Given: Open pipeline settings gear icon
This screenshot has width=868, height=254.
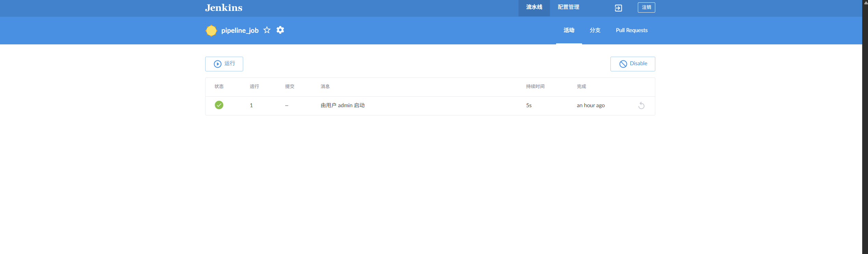Looking at the screenshot, I should click(280, 30).
